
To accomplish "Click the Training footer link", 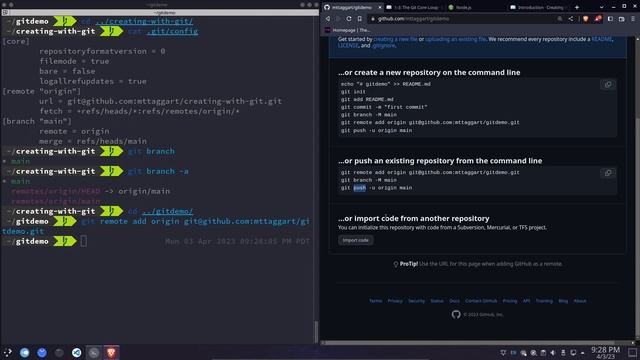I will [x=544, y=301].
